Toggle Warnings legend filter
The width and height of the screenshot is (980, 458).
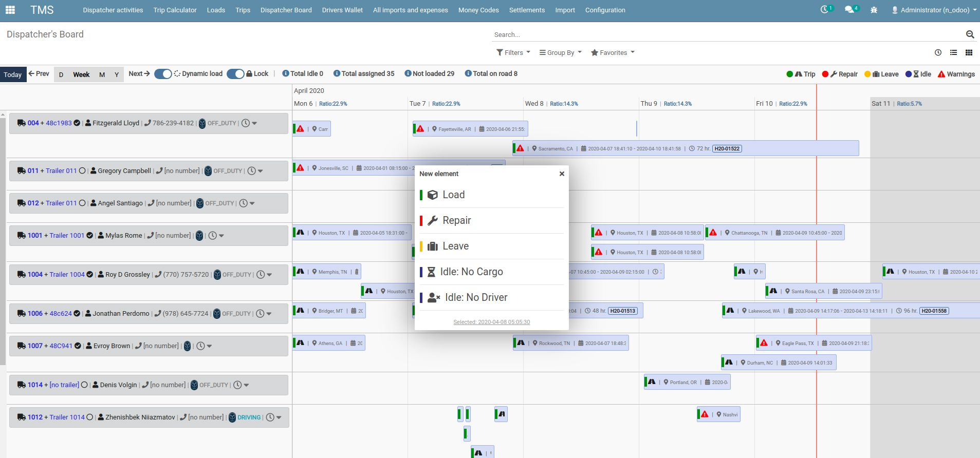tap(956, 74)
